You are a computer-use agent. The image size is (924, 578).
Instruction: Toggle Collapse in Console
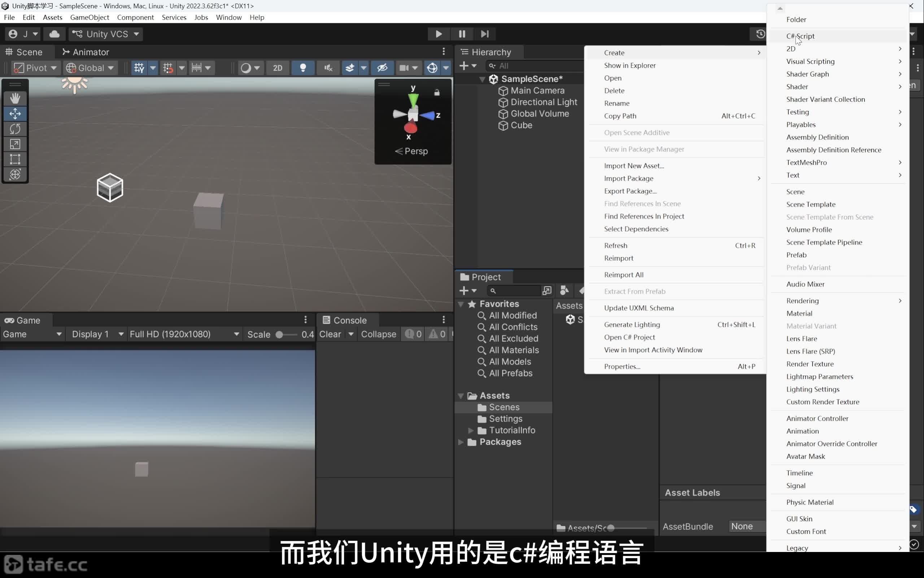pos(378,334)
